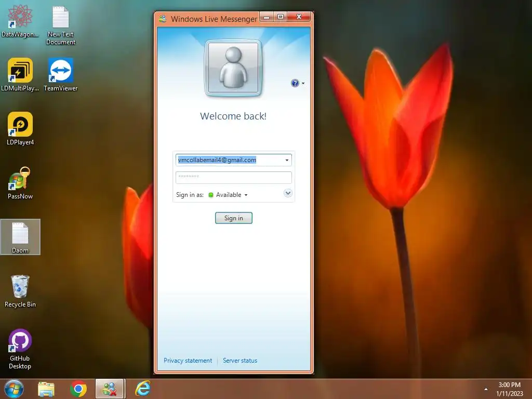The image size is (532, 399).
Task: Open the Server status link
Action: [240, 361]
